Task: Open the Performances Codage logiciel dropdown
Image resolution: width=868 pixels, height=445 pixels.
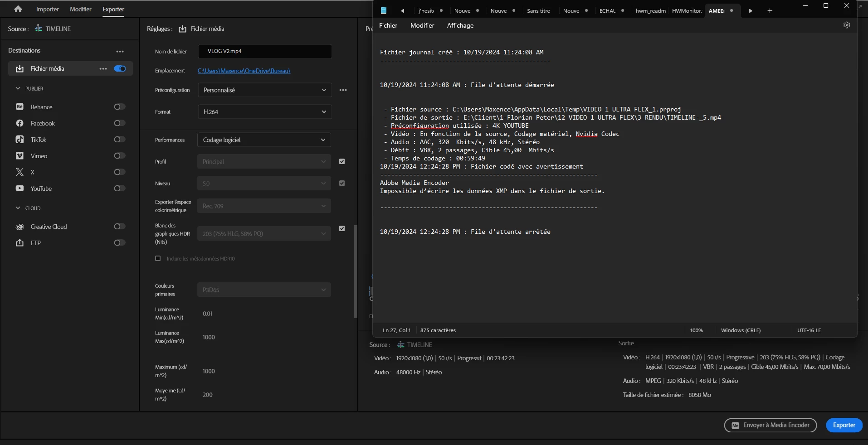Action: [264, 140]
